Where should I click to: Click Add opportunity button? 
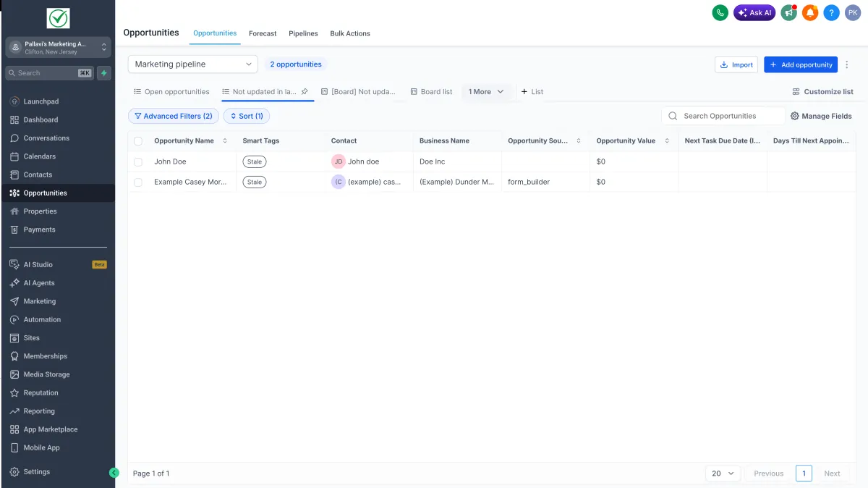click(801, 64)
